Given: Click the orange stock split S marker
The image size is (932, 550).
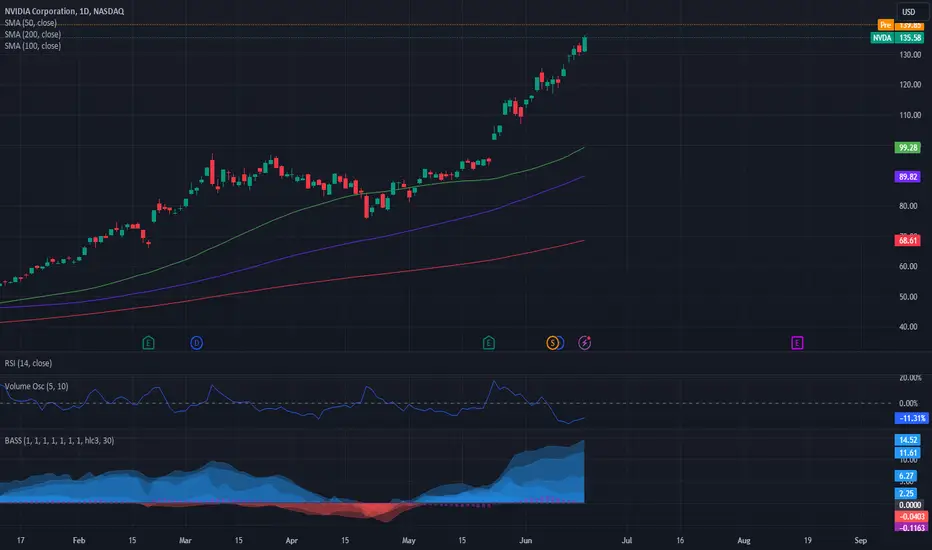Looking at the screenshot, I should pos(553,343).
